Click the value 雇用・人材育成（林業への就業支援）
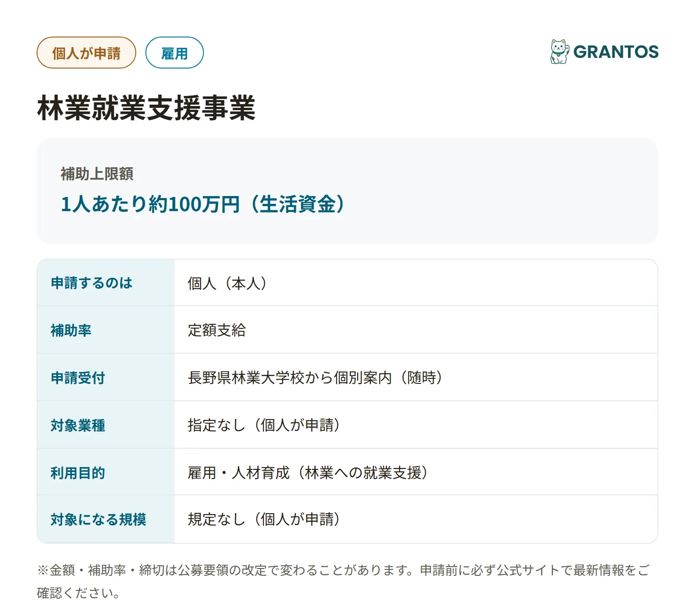The height and width of the screenshot is (616, 695). 308,473
